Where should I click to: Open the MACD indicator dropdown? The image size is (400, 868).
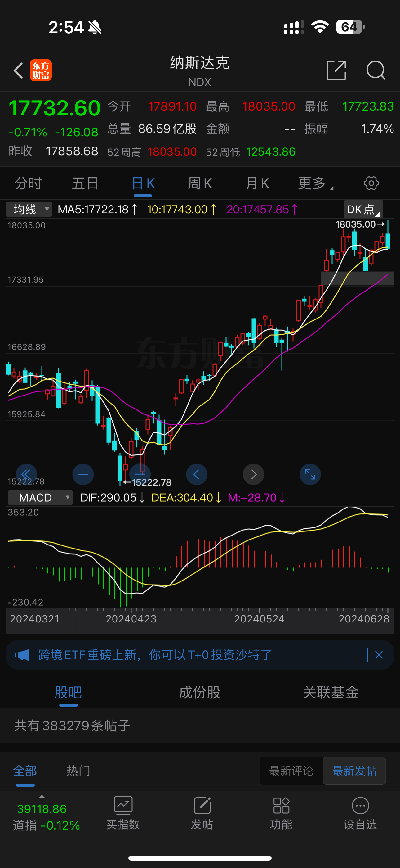(40, 497)
